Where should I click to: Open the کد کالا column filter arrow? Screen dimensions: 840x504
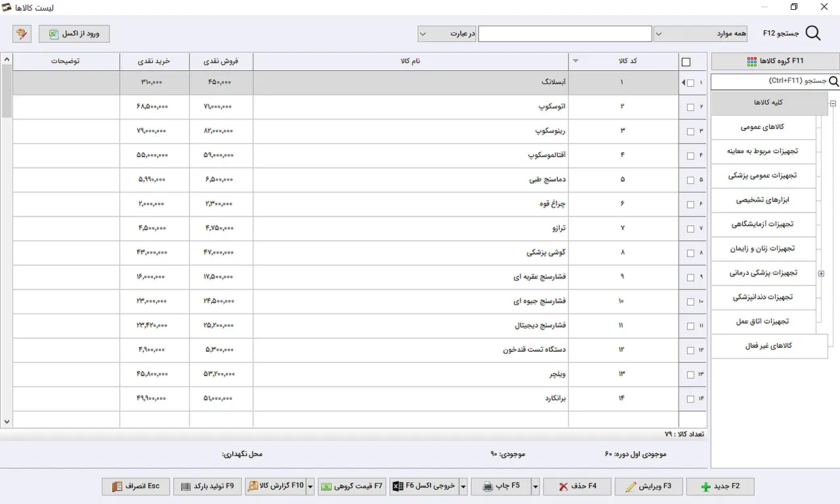click(x=576, y=61)
